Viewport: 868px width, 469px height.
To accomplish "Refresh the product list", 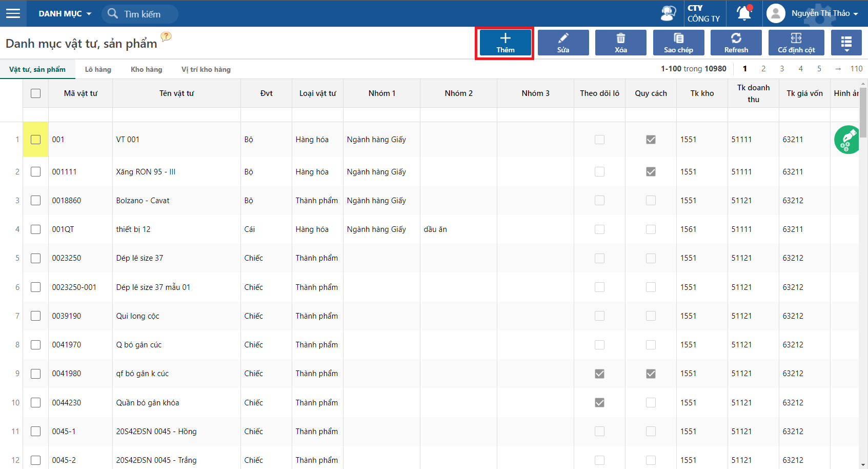I will 736,43.
